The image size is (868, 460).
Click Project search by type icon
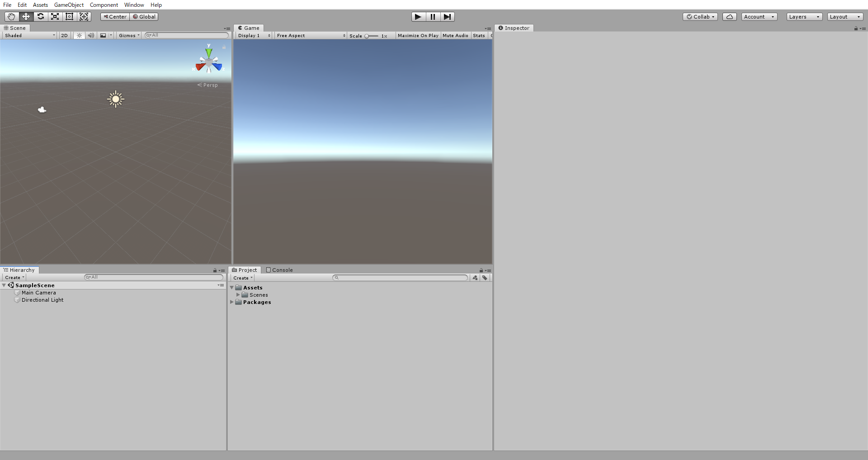pyautogui.click(x=475, y=278)
